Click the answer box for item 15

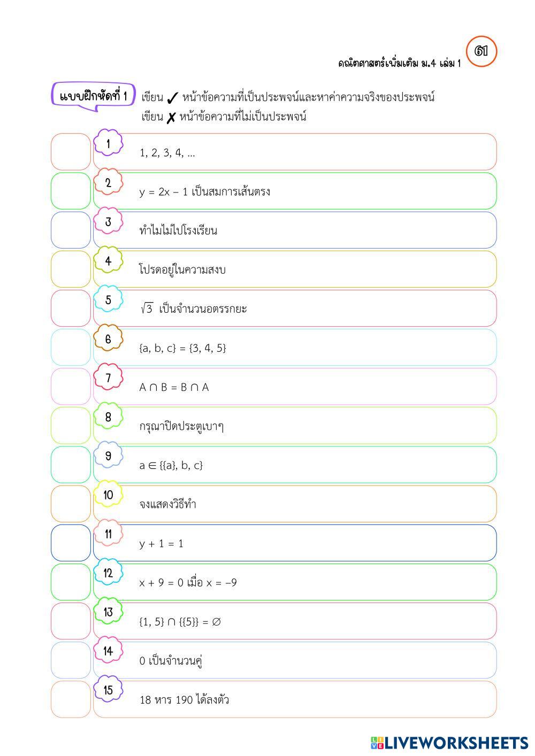point(71,699)
